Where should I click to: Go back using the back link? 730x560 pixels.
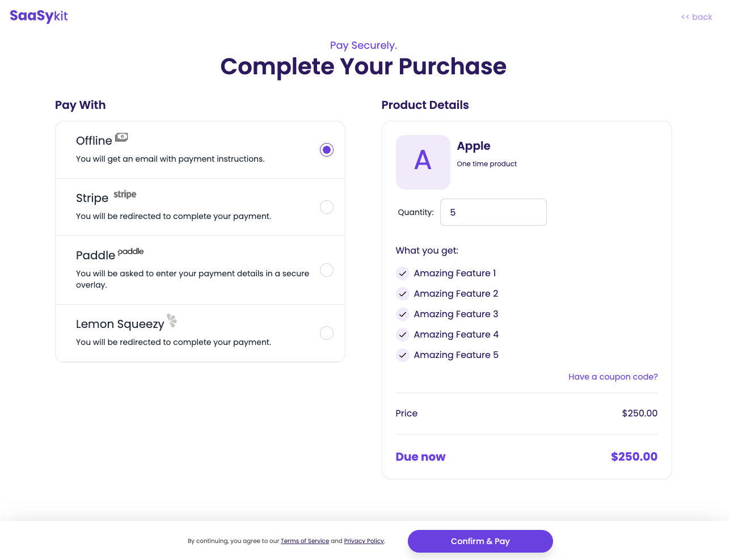click(x=697, y=17)
